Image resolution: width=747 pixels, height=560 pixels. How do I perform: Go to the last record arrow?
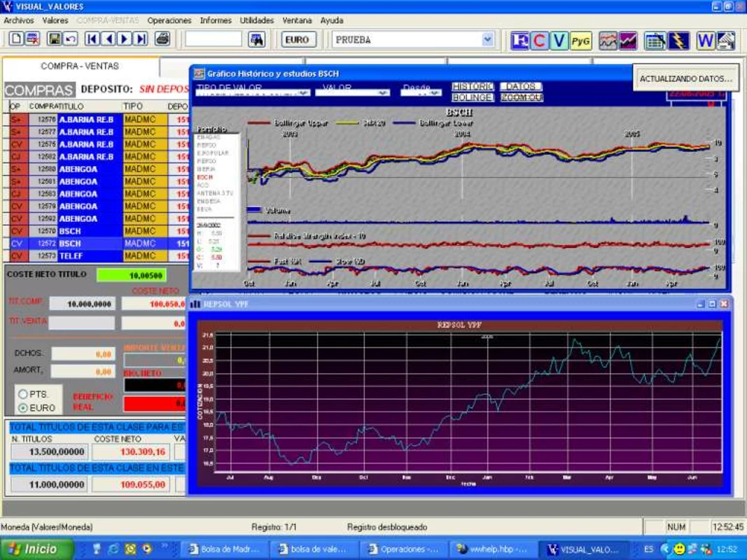pos(141,39)
